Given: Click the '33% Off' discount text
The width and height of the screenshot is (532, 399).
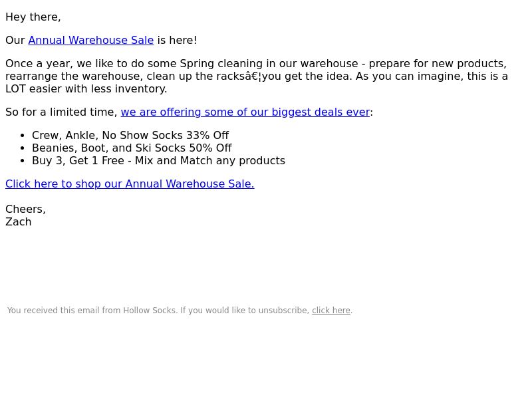Looking at the screenshot, I should pyautogui.click(x=207, y=136).
